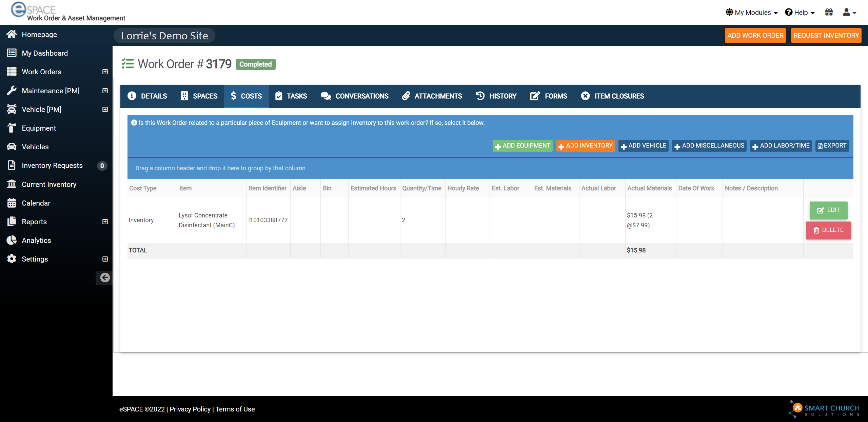Delete the Lysol Concentrate inventory row
868x422 pixels.
click(x=828, y=230)
